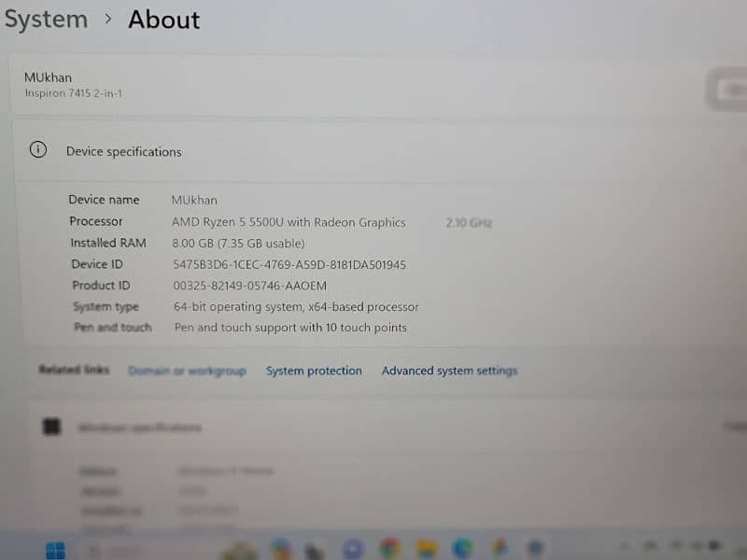
Task: Click the Windows logo icon by Windows specifications
Action: click(51, 427)
